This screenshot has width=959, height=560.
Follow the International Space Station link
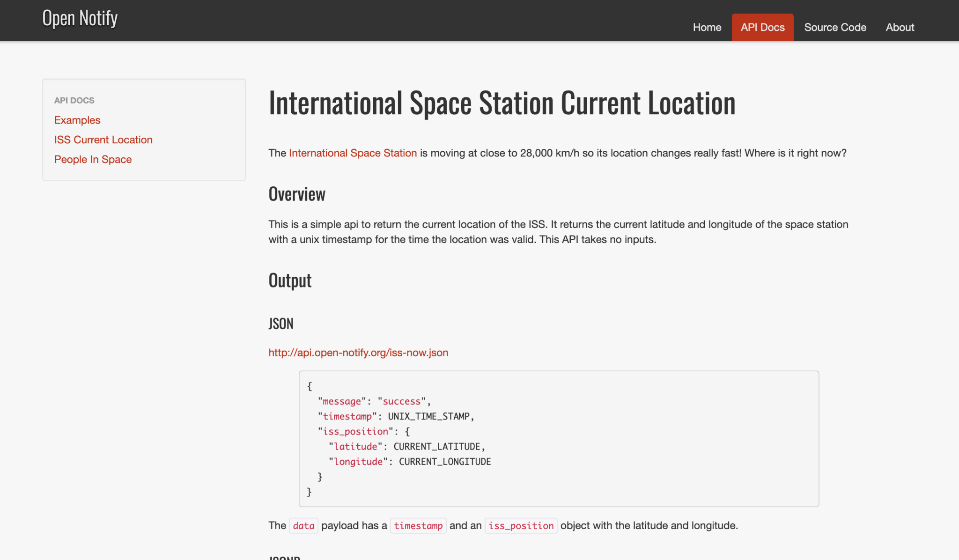point(353,153)
